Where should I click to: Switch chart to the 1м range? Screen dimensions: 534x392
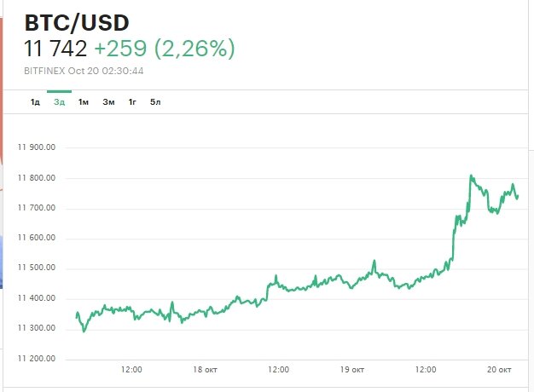[x=84, y=102]
